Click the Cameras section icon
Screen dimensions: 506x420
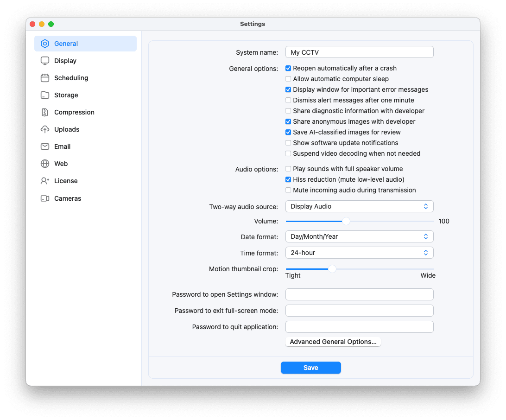(44, 198)
